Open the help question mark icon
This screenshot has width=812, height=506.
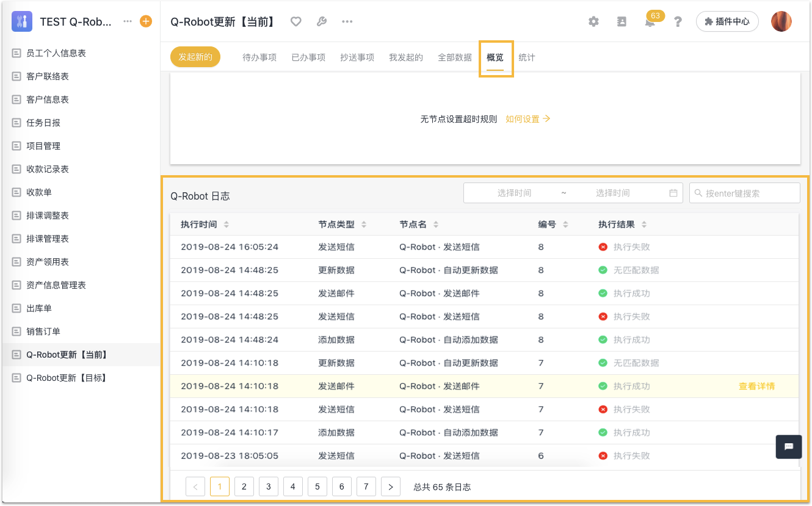pos(678,21)
